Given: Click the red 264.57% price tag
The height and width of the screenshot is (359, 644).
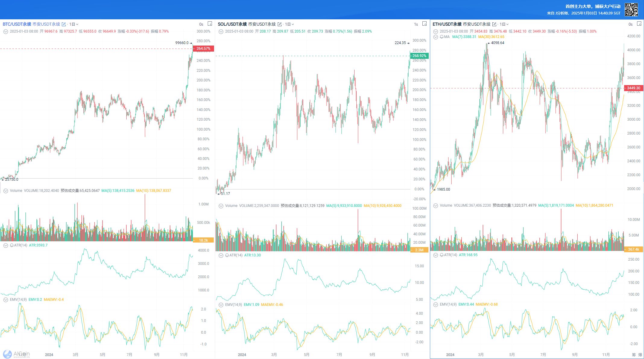Looking at the screenshot, I should click(204, 49).
